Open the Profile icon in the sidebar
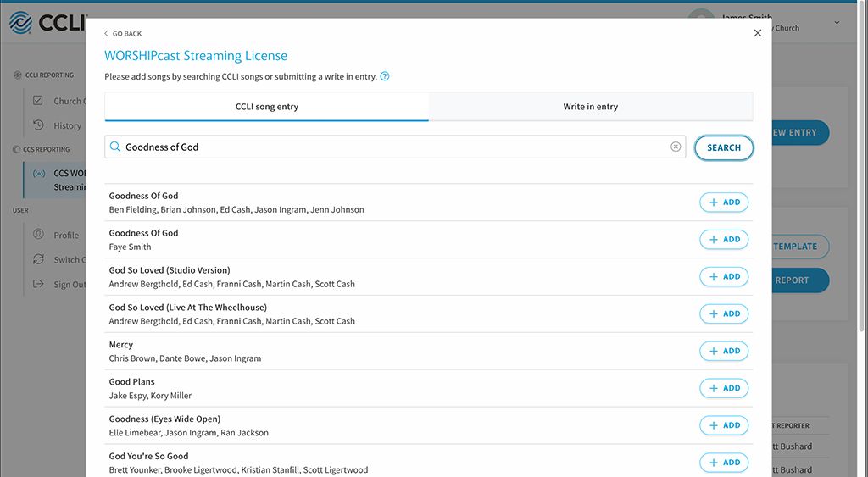This screenshot has width=868, height=477. pyautogui.click(x=38, y=234)
